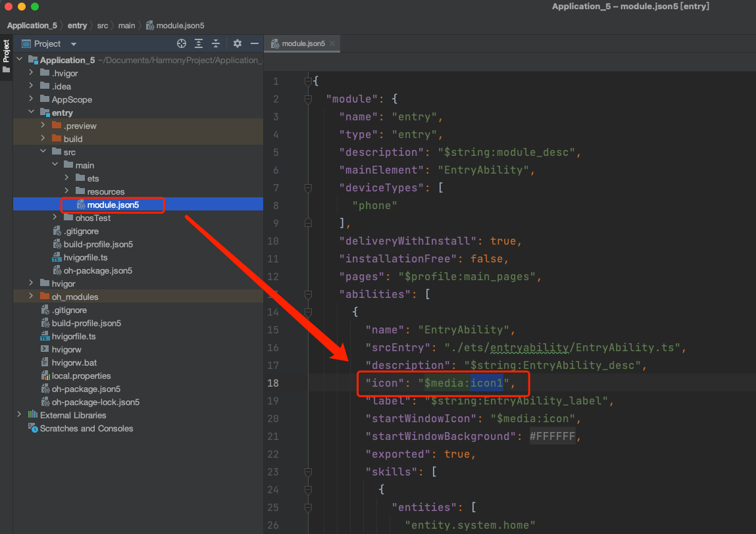This screenshot has height=534, width=756.
Task: Expand the .idea folder
Action: click(32, 85)
